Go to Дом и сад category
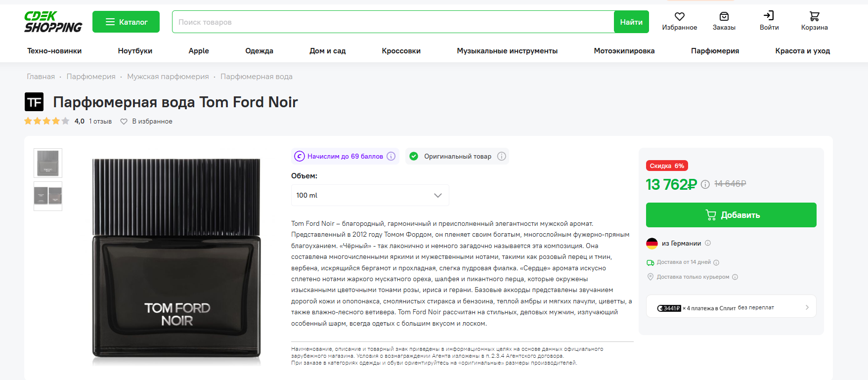The width and height of the screenshot is (868, 380). tap(327, 51)
